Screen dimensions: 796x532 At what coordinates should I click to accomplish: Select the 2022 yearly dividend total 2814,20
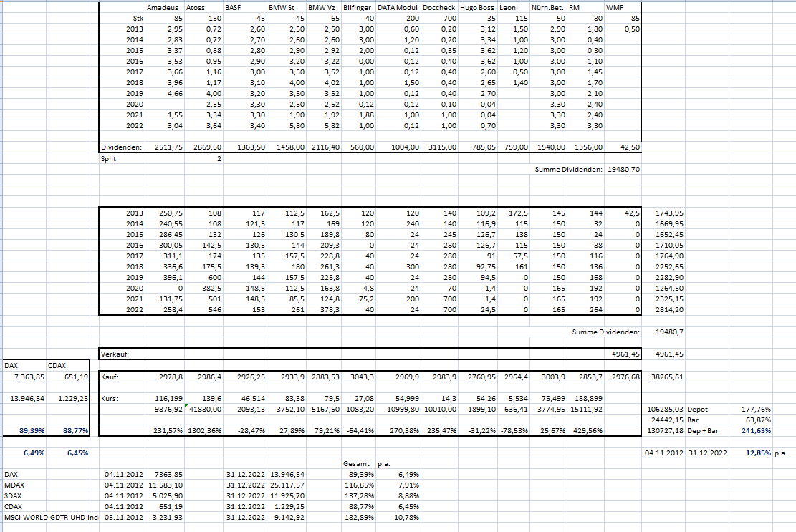663,309
